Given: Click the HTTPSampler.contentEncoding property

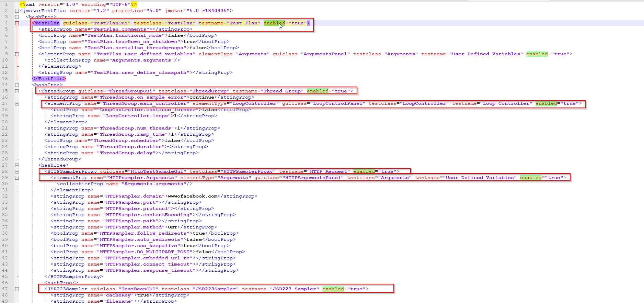Looking at the screenshot, I should pyautogui.click(x=143, y=215).
